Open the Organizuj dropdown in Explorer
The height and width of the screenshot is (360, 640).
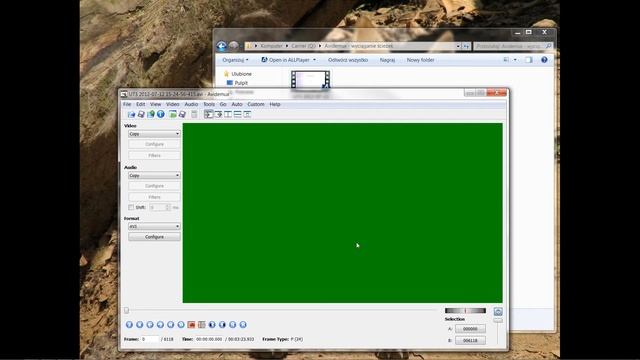236,60
